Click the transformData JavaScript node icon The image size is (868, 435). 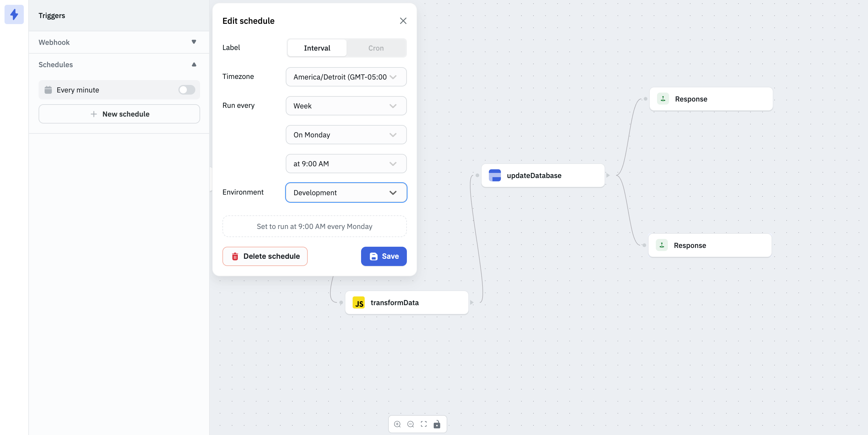(x=360, y=302)
